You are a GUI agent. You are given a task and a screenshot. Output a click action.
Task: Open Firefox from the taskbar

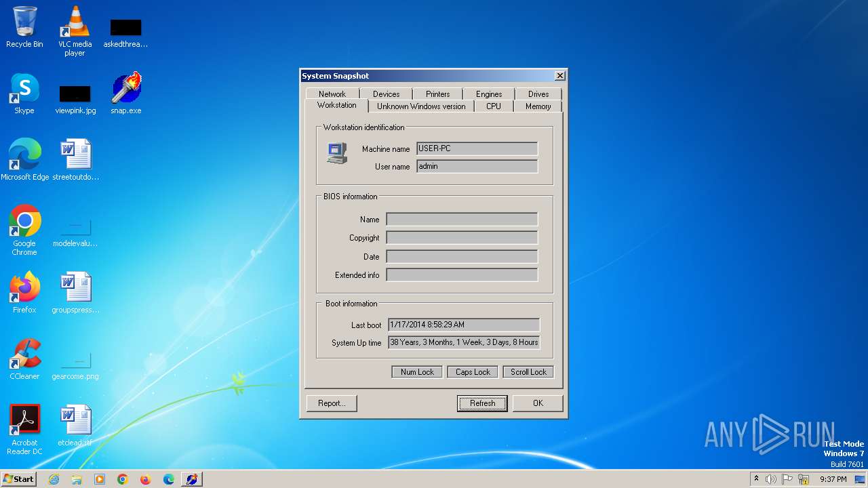146,479
